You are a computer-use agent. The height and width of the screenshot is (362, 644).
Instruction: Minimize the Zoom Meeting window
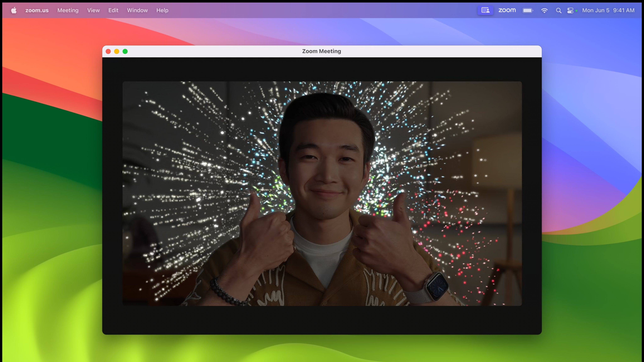pos(117,51)
